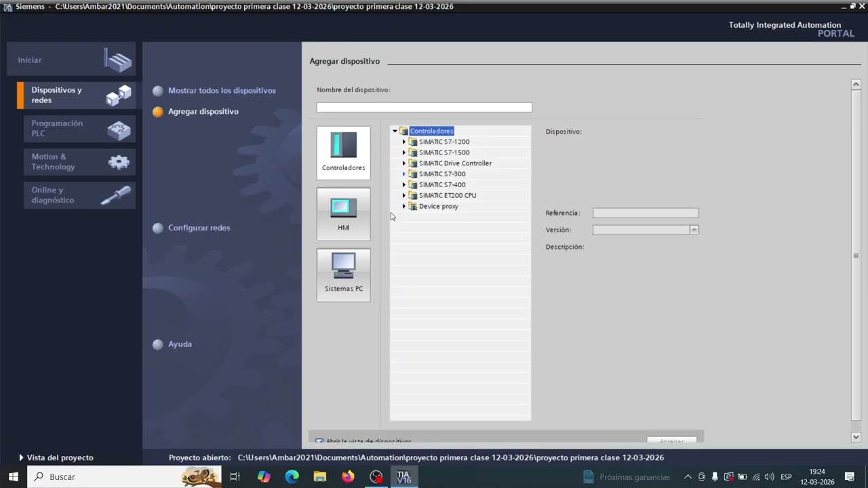Viewport: 868px width, 488px height.
Task: Expand the SIMATIC S7-1500 folder
Action: 404,152
